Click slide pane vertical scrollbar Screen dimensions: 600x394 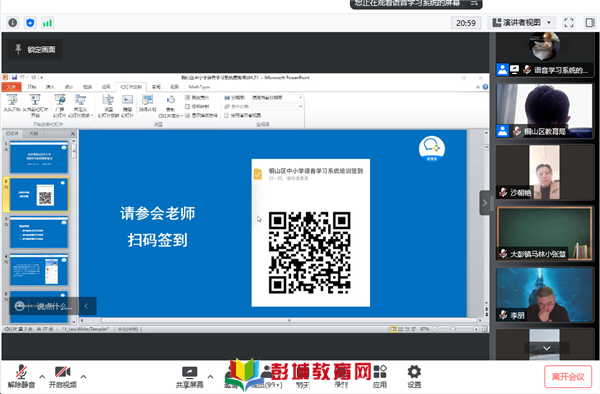[73, 232]
